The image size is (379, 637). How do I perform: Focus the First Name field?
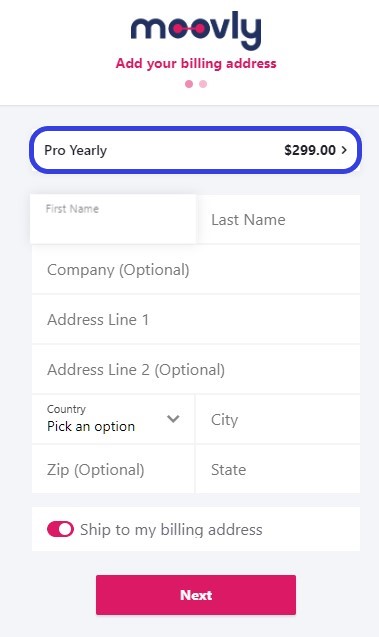tap(113, 219)
